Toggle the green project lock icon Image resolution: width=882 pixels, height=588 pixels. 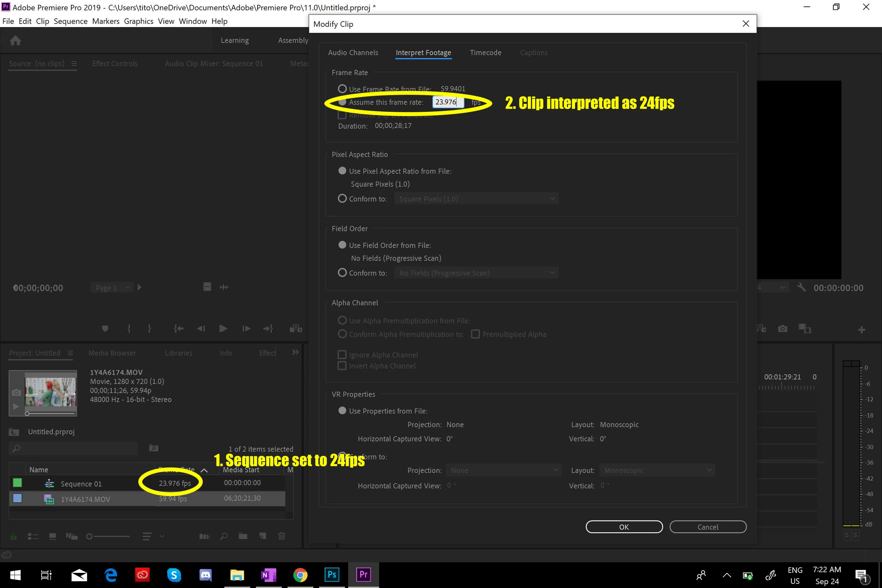13,536
